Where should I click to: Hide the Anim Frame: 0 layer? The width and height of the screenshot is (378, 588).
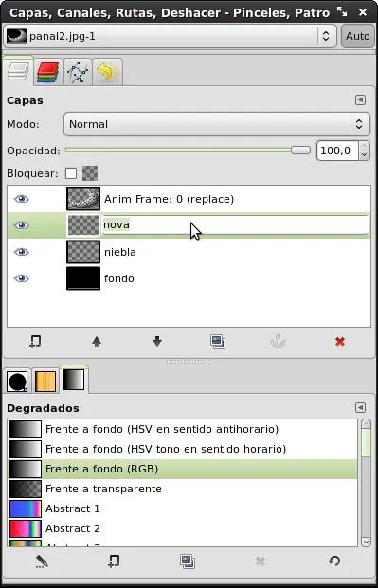tap(22, 199)
